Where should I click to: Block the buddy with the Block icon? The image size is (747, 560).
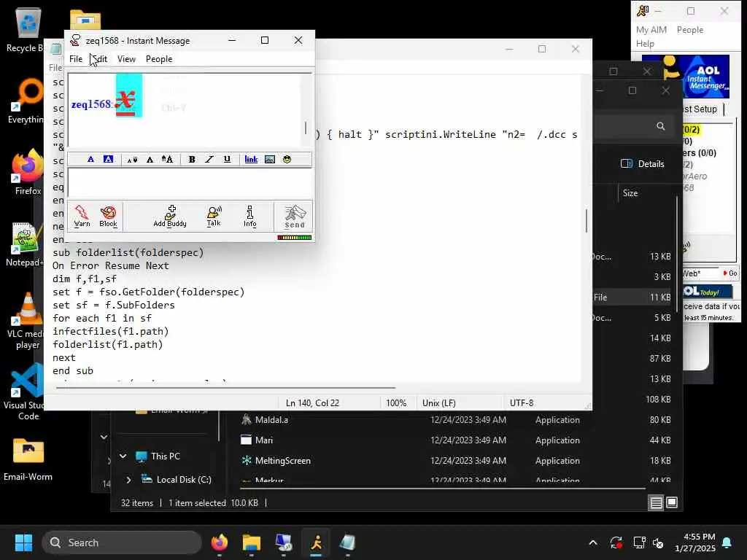click(x=108, y=216)
